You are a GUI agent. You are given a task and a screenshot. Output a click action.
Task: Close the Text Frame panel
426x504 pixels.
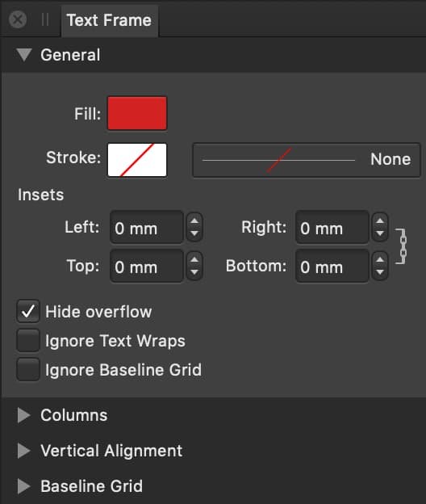click(18, 19)
